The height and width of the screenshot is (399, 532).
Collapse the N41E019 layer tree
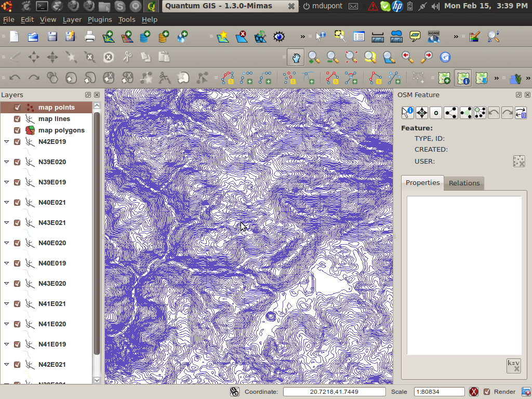[x=6, y=344]
